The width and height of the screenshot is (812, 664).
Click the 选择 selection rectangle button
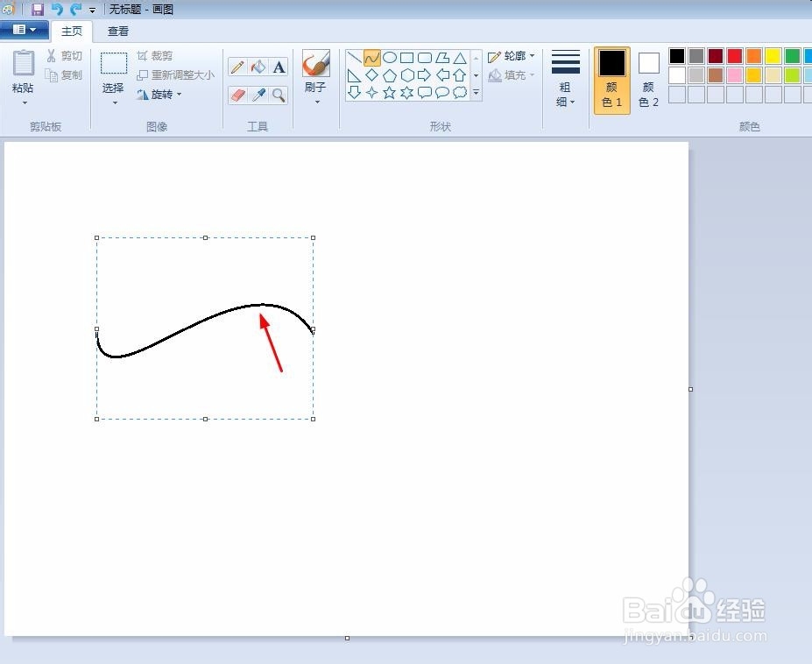[x=113, y=72]
